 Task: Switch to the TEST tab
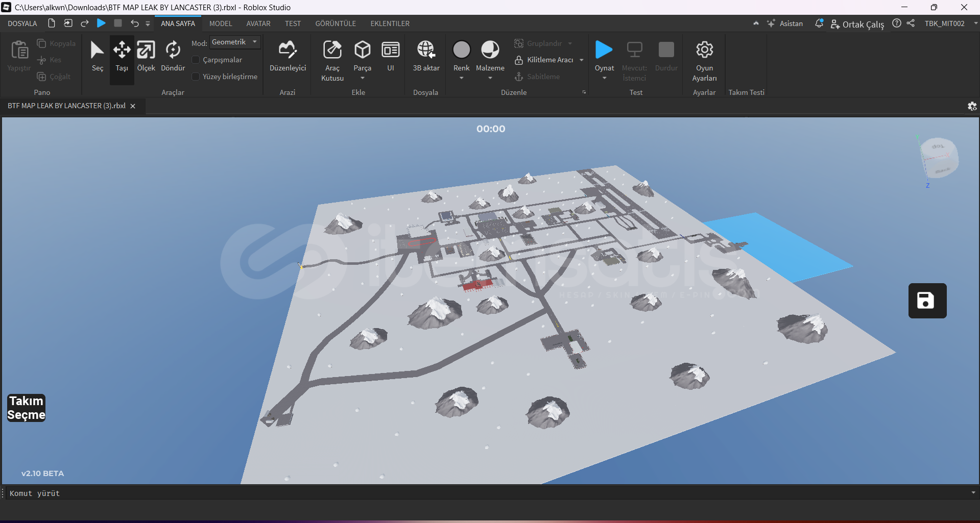[x=293, y=23]
